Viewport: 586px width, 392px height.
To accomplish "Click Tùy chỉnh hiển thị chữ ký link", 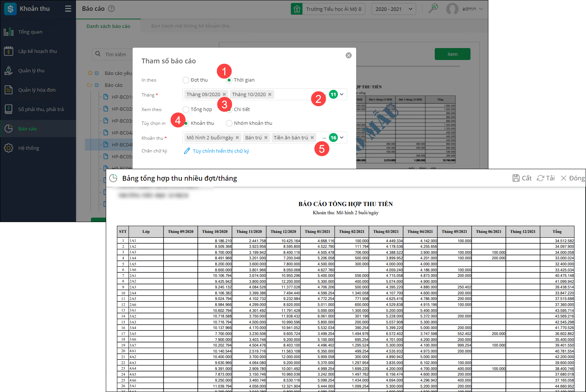I will point(221,151).
